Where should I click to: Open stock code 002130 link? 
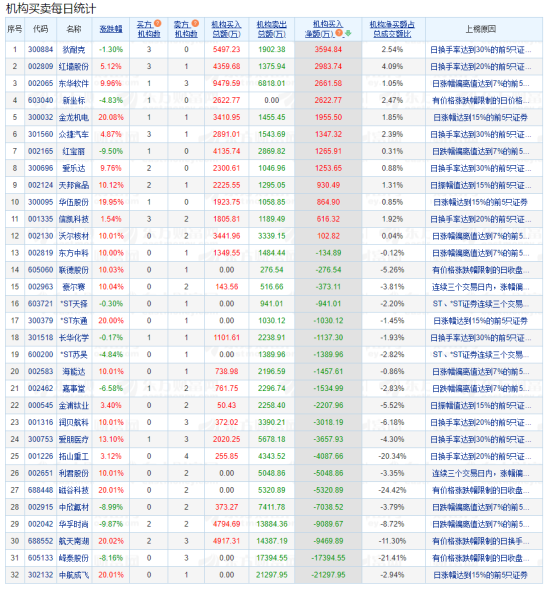tap(41, 236)
